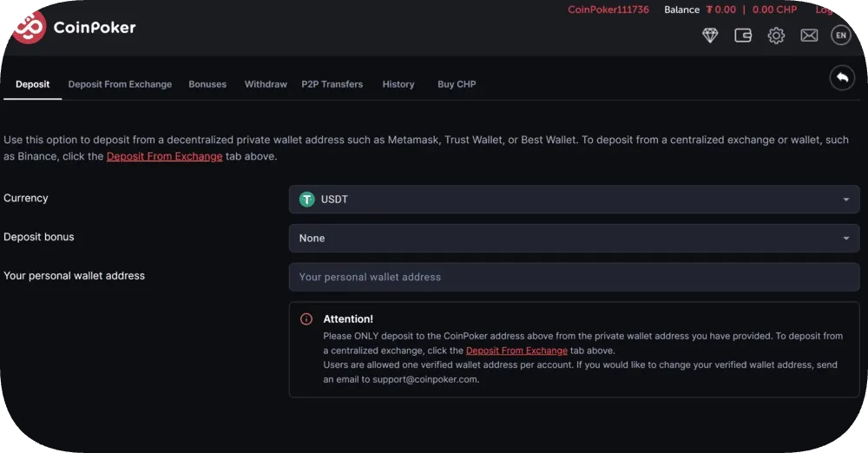Open the diamond rewards icon
The image size is (868, 453).
click(x=710, y=36)
